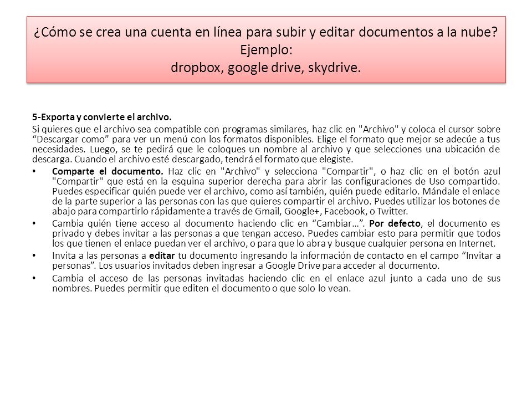532x399 pixels.
Task: Select the title line '¿Cómo se crea una cuenta en línea'
Action: pyautogui.click(x=265, y=32)
